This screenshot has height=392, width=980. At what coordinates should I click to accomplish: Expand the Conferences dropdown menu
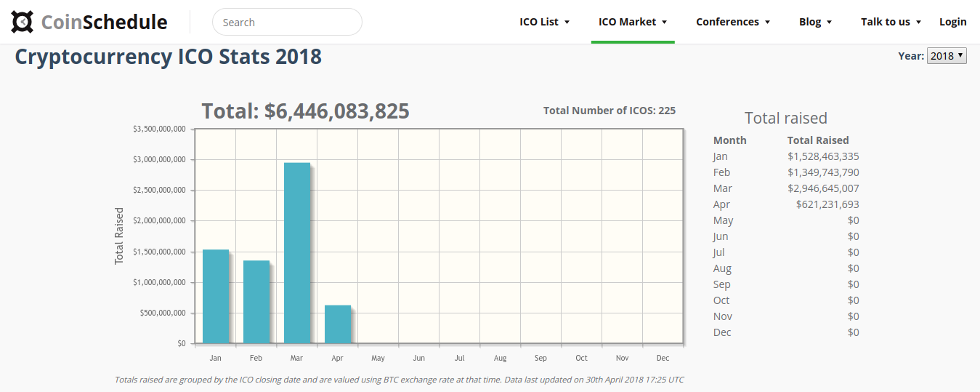(733, 22)
